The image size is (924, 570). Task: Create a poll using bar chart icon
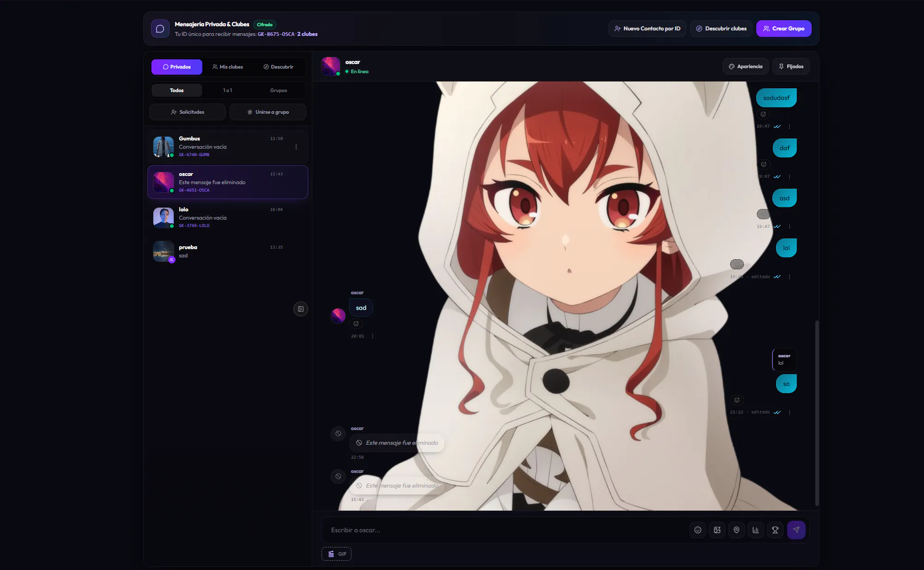click(756, 530)
